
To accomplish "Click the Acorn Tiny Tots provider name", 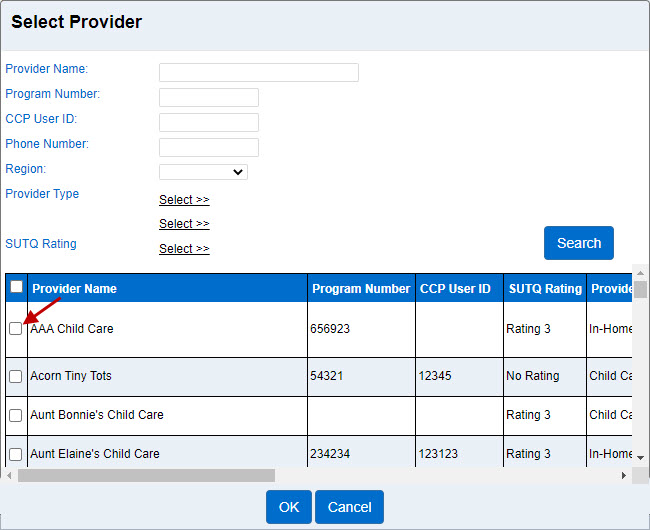I will 71,376.
